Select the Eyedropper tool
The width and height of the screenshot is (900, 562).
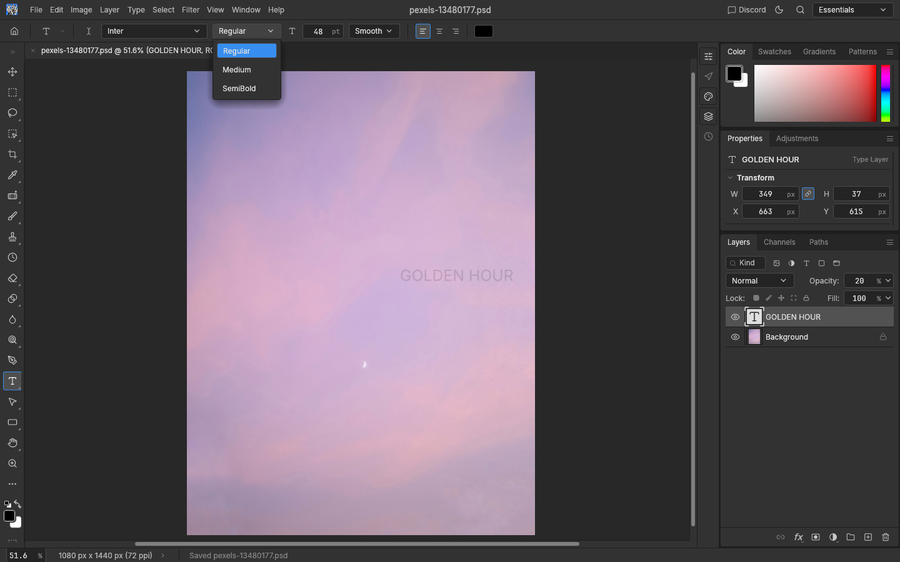tap(12, 175)
